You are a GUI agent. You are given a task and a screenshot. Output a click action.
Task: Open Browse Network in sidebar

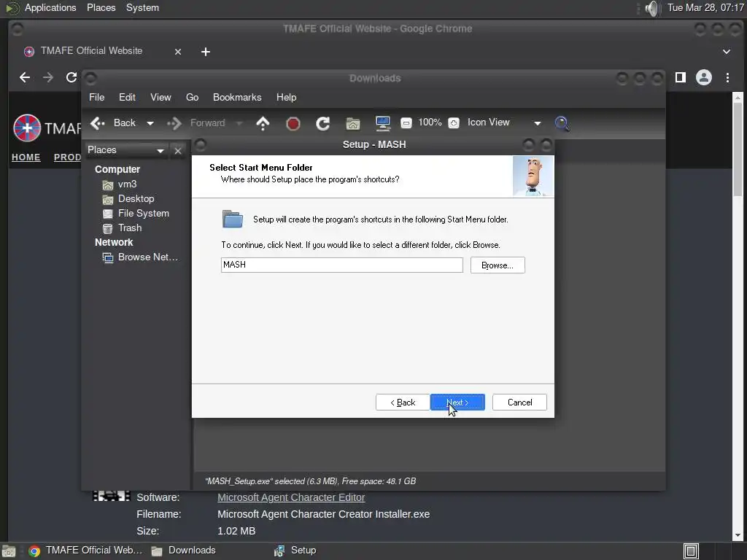(x=147, y=257)
